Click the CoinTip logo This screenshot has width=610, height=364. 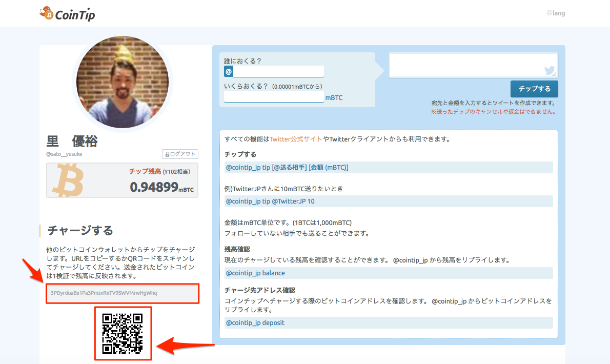pyautogui.click(x=67, y=14)
